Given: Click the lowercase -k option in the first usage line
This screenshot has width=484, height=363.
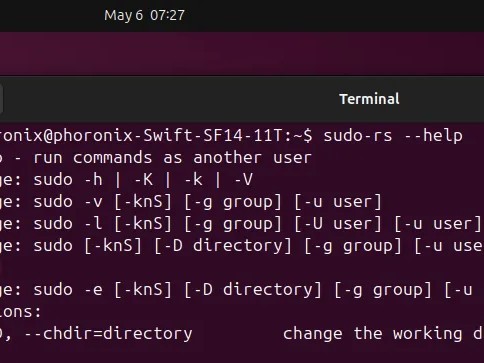Looking at the screenshot, I should (x=193, y=180).
